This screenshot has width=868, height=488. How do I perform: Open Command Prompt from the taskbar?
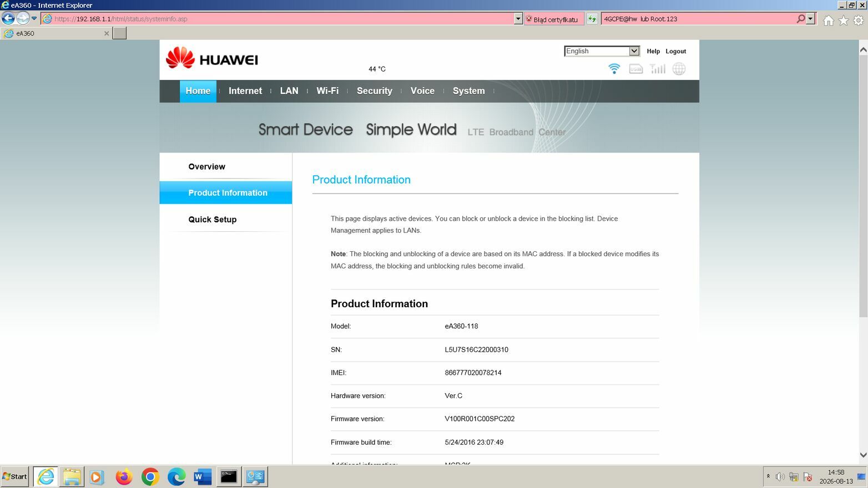tap(229, 476)
